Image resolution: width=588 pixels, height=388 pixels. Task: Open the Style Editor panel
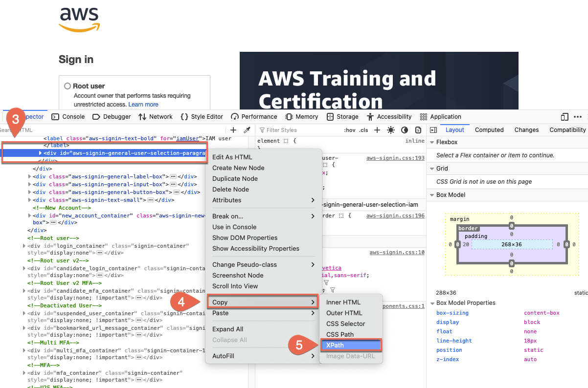pyautogui.click(x=202, y=117)
